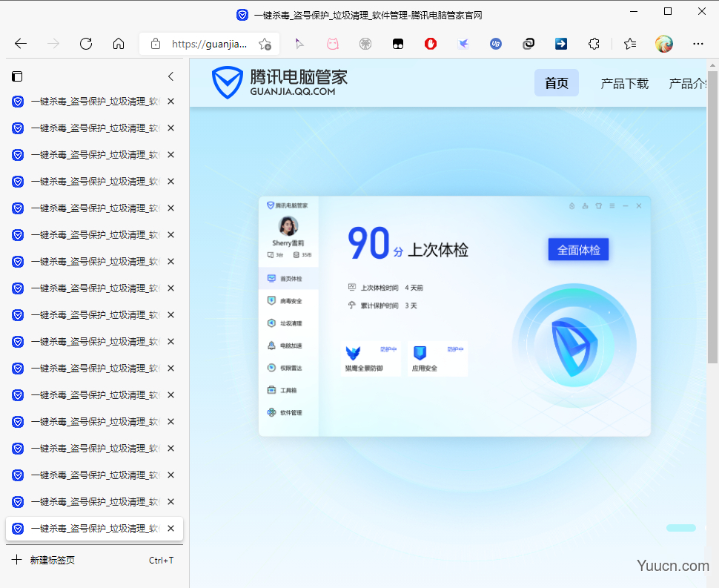Click the blue 3D shield graphic
Screen dimensions: 719x588
(574, 346)
